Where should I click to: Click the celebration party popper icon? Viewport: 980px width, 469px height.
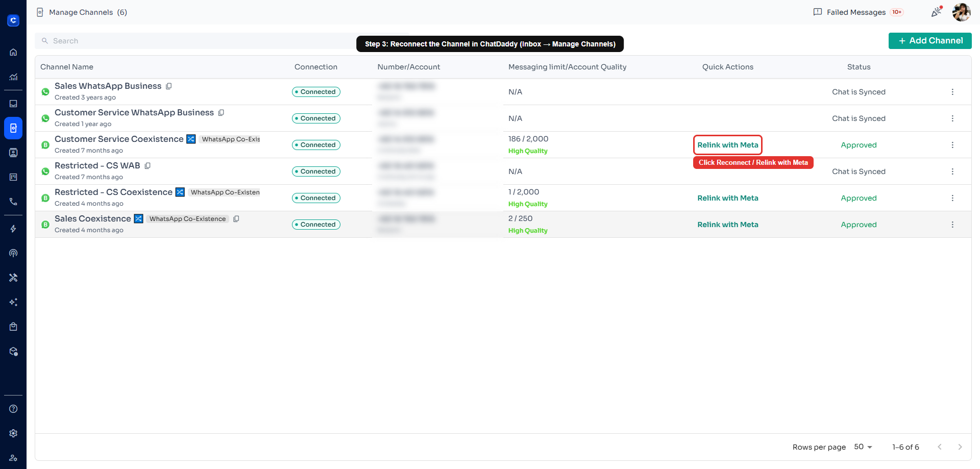937,12
